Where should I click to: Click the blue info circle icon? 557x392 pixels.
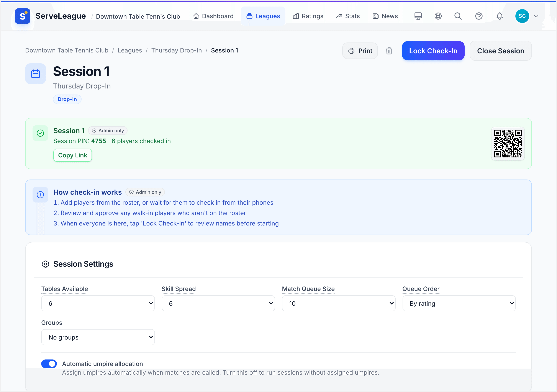(40, 195)
